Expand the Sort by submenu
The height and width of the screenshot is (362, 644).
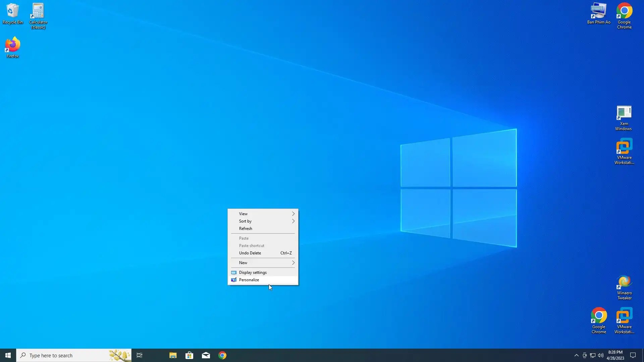click(x=263, y=221)
